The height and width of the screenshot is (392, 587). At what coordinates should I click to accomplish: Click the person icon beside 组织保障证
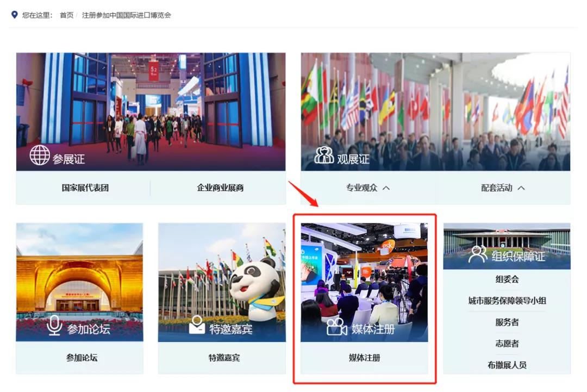tap(478, 254)
